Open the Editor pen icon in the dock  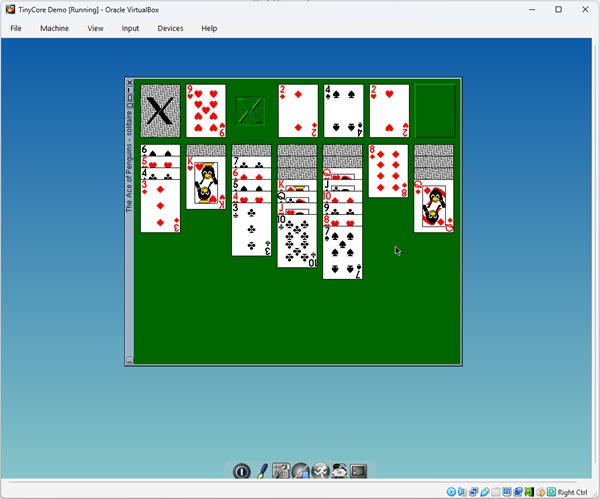click(x=263, y=471)
